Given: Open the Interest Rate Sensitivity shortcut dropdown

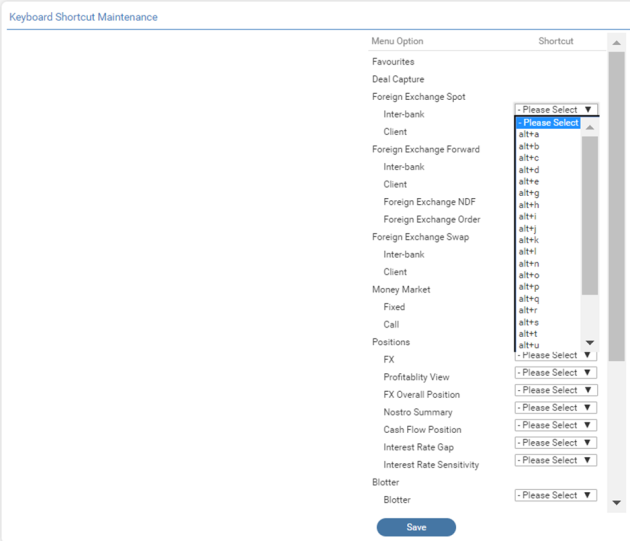Looking at the screenshot, I should tap(556, 460).
